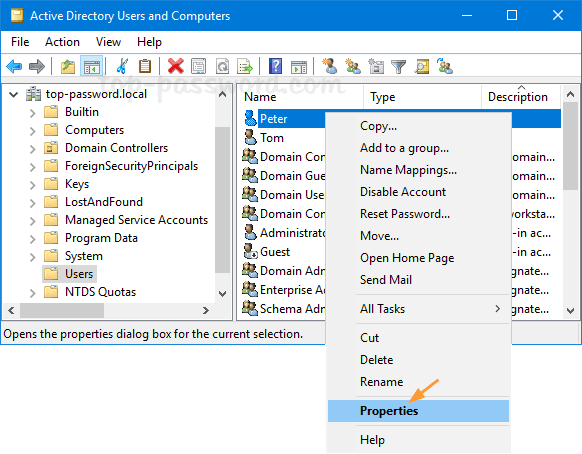
Task: Click the Add to group toolbar icon
Action: pyautogui.click(x=445, y=66)
